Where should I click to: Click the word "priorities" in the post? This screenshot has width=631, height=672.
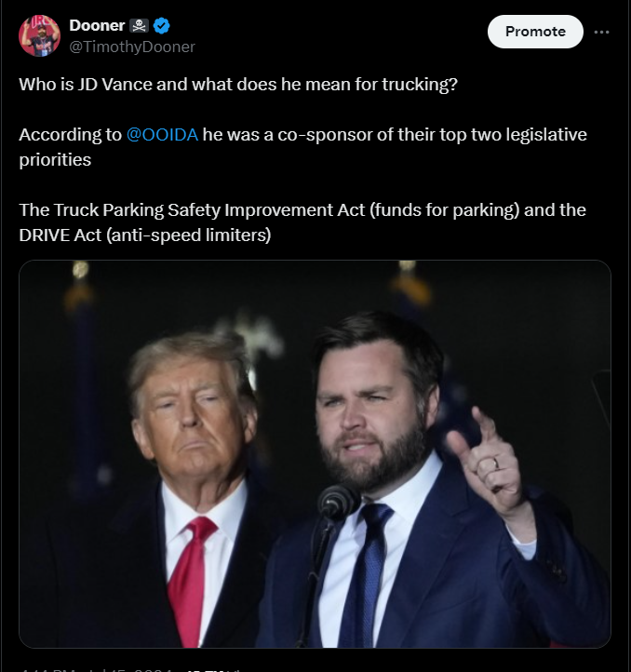pyautogui.click(x=55, y=160)
